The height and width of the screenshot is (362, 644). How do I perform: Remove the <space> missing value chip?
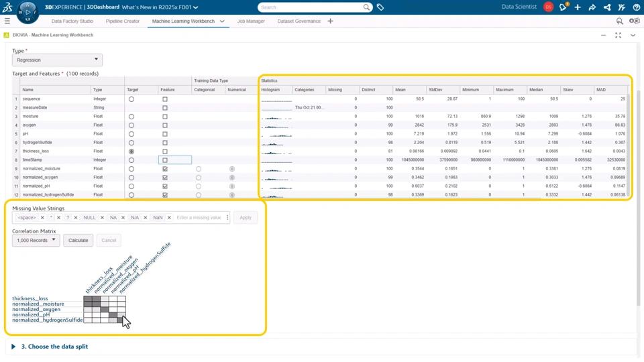point(42,217)
